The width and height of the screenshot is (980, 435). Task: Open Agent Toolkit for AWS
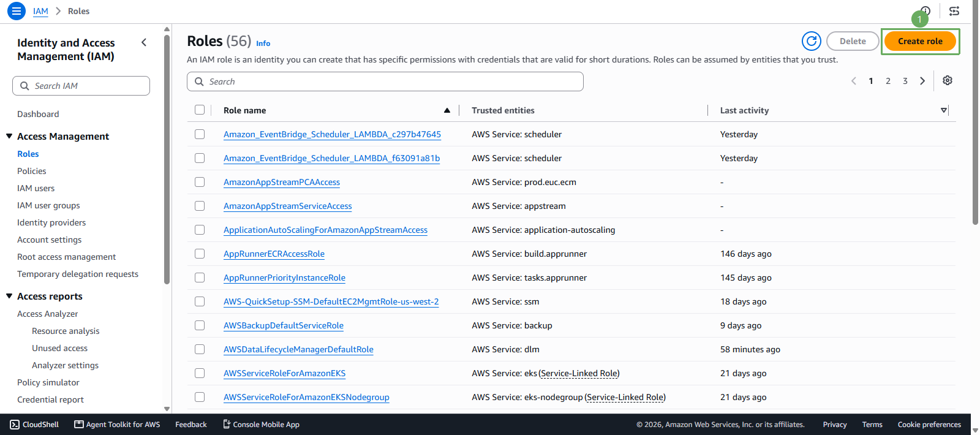tap(117, 425)
